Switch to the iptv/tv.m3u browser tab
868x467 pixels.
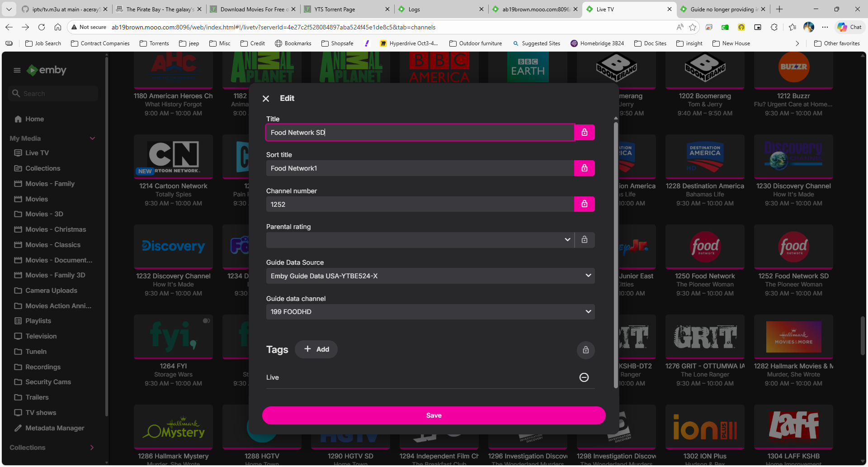pos(64,9)
